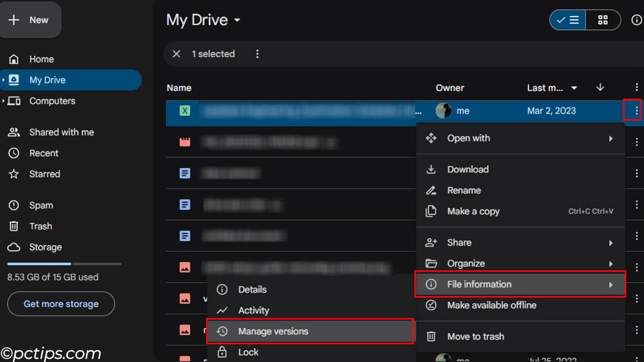Open Recent files list
The width and height of the screenshot is (644, 362).
(43, 153)
